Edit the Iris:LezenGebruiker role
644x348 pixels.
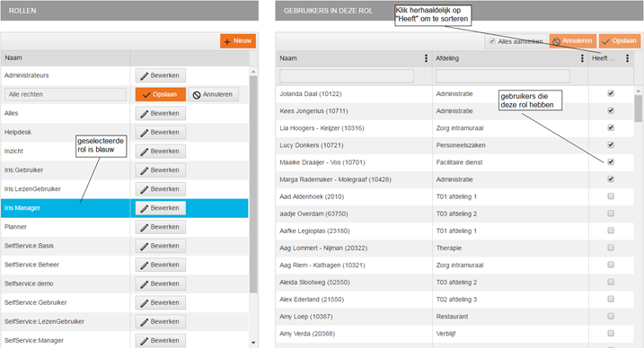pos(161,189)
